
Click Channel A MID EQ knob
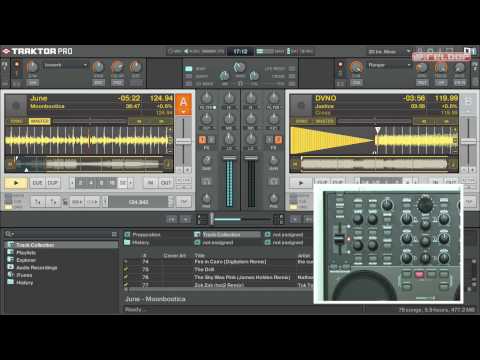[229, 118]
